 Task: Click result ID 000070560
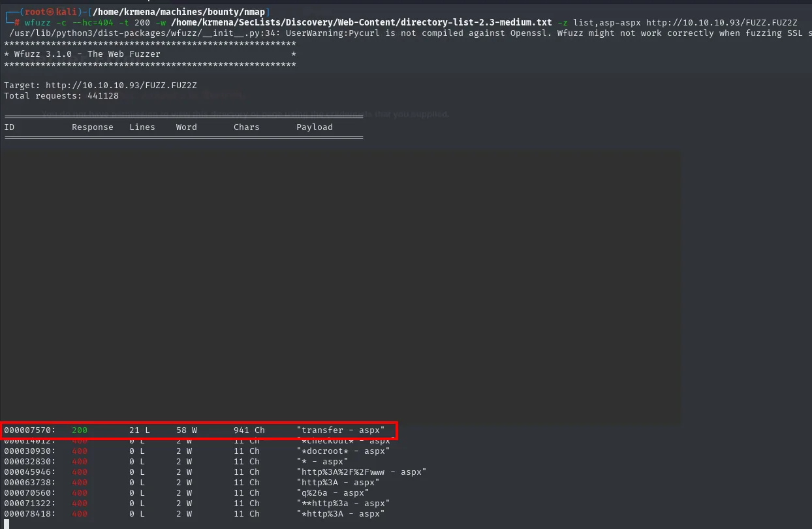point(30,493)
